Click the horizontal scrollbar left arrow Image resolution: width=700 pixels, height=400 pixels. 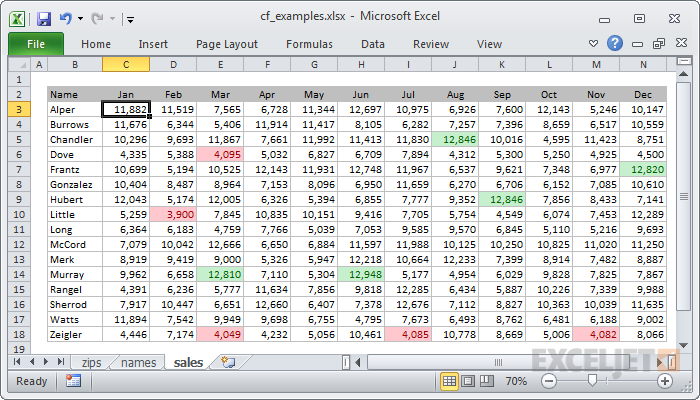click(358, 362)
